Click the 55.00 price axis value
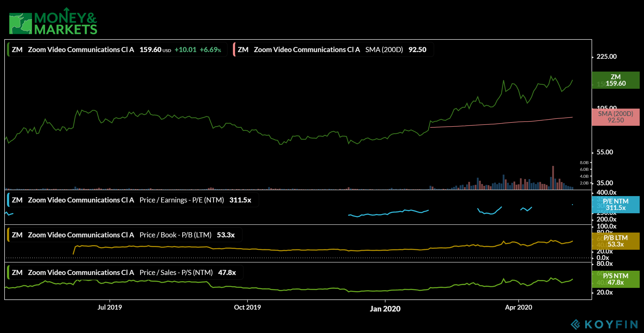The image size is (644, 333). [605, 152]
